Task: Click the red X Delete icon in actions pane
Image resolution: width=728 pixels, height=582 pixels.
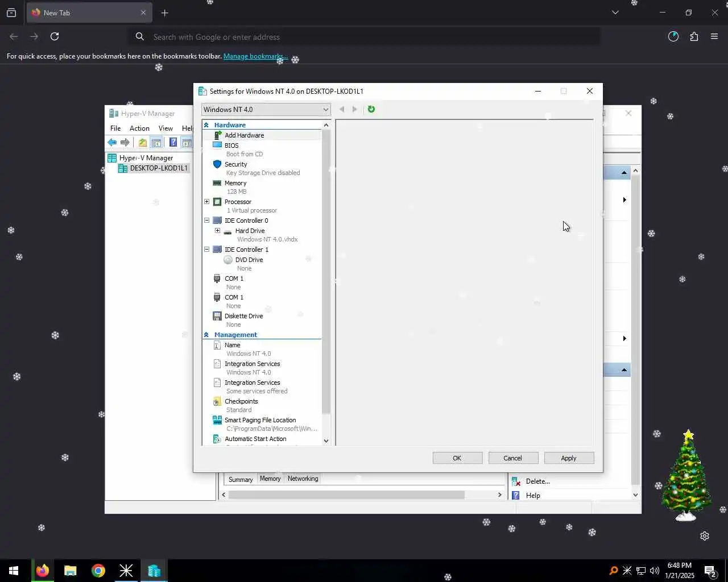Action: pos(516,481)
